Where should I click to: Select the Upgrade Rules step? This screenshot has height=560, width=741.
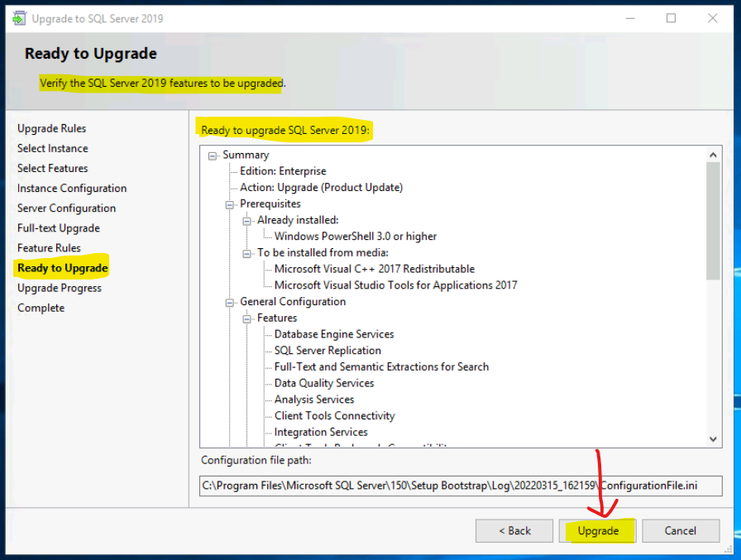coord(52,128)
